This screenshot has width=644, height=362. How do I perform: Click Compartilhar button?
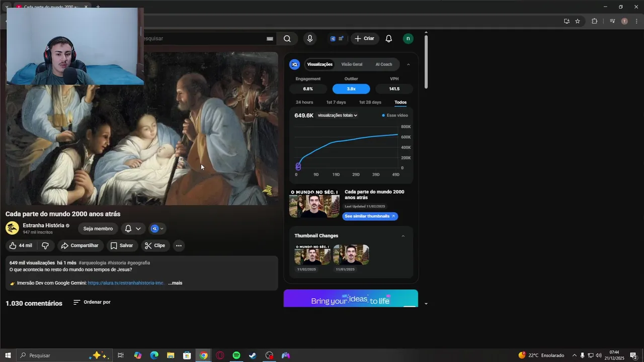click(x=79, y=246)
